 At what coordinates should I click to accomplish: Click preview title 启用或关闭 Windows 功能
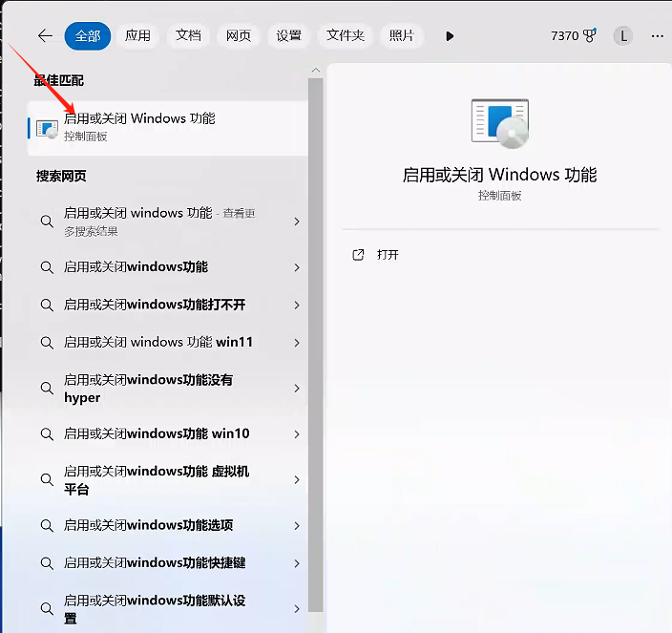[500, 175]
